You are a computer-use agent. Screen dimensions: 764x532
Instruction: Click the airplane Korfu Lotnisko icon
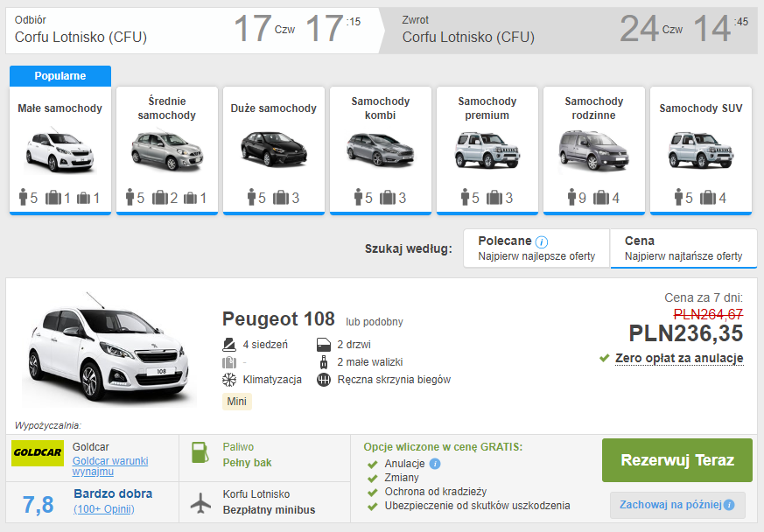pos(200,503)
